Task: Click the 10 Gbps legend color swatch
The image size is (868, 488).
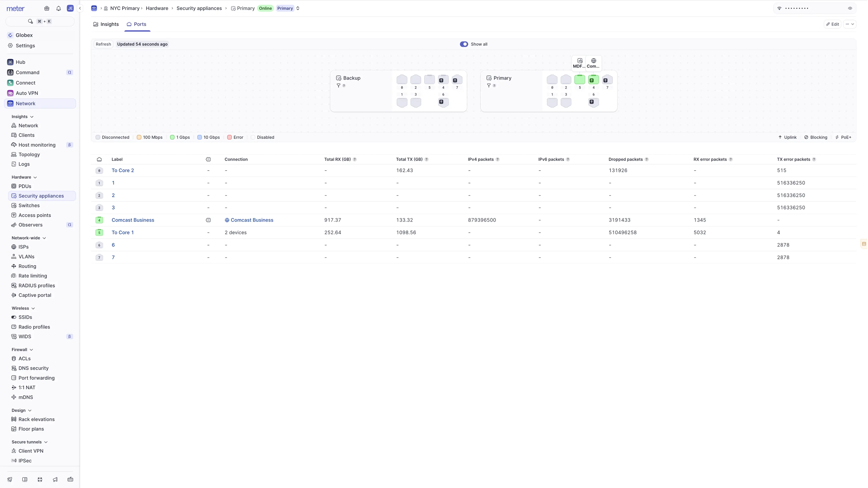Action: click(199, 138)
